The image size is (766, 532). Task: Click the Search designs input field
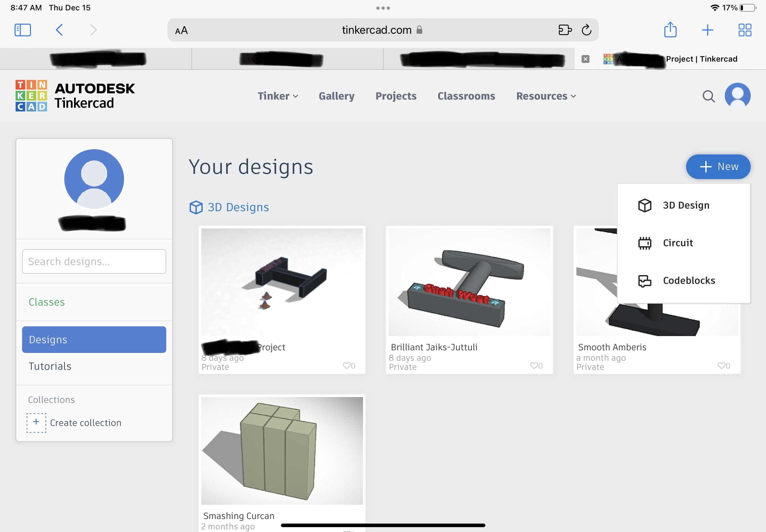click(94, 262)
